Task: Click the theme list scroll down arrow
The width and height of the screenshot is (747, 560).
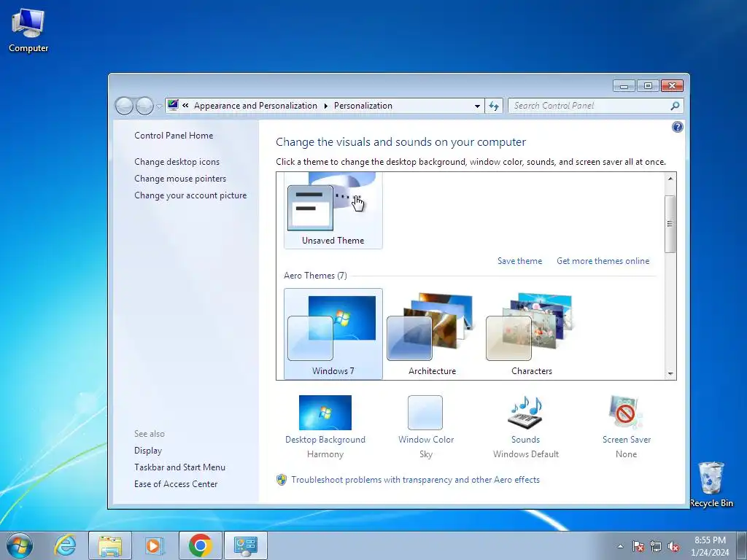Action: (x=670, y=374)
